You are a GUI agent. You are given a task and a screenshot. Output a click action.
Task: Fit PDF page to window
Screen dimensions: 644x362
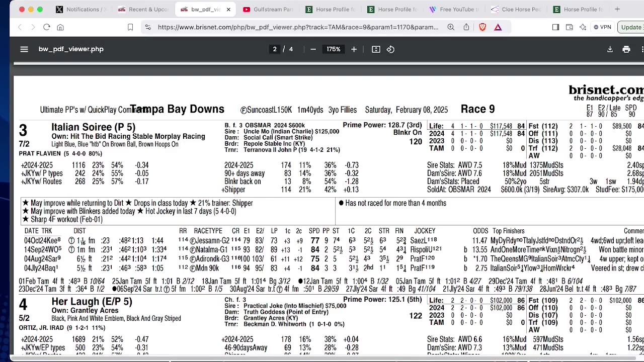376,49
